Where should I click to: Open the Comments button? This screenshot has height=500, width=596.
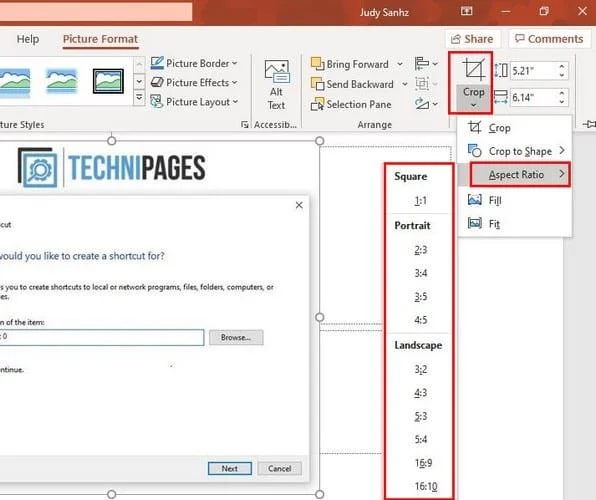[549, 39]
